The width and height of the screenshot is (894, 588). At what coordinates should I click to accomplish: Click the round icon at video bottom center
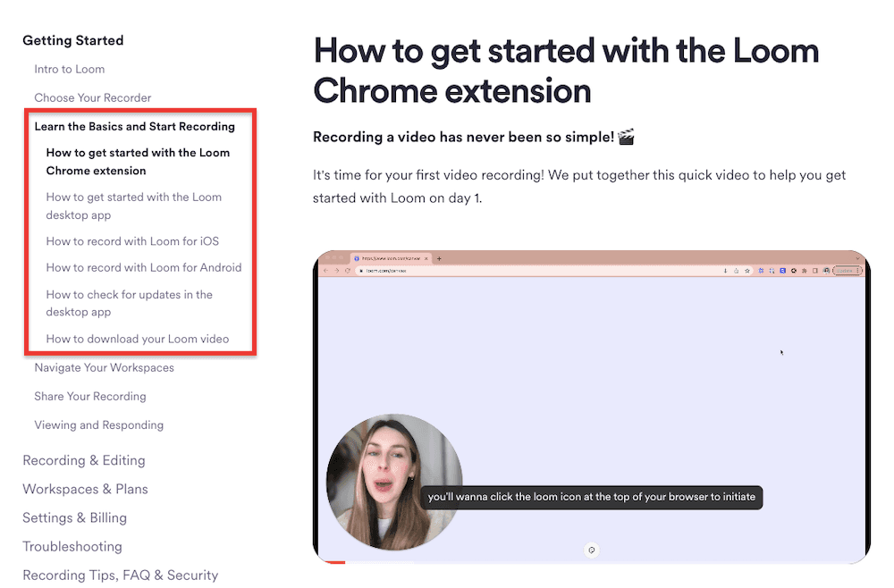[591, 550]
